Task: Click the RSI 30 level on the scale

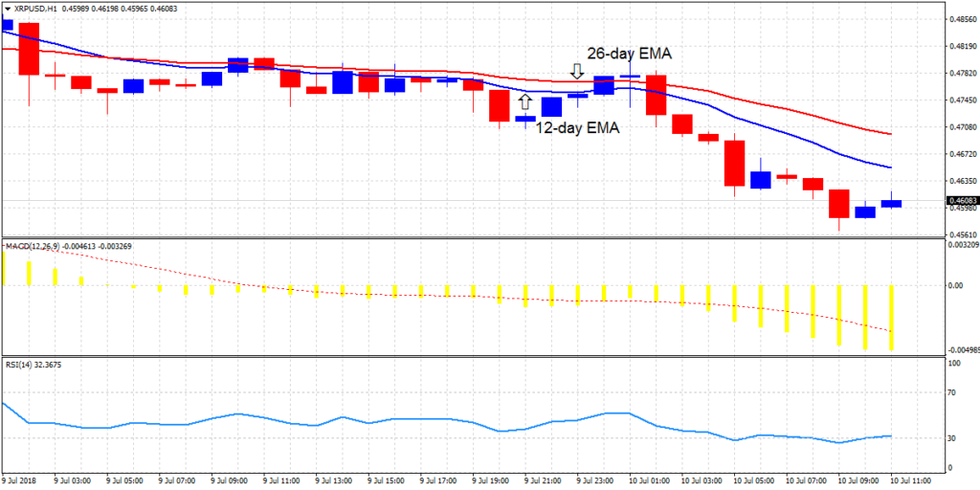Action: click(953, 438)
